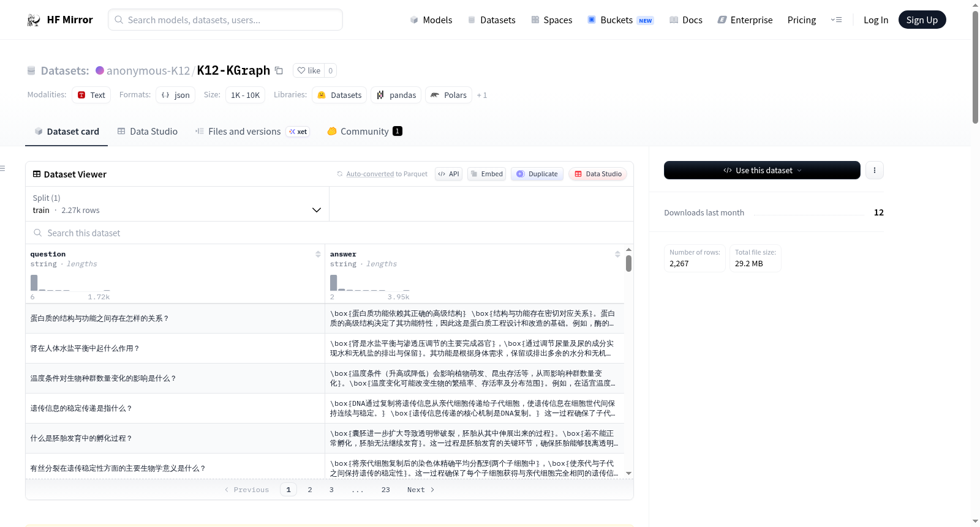Click the HF Mirror logo
Screen dimensions: 980x527
60,20
